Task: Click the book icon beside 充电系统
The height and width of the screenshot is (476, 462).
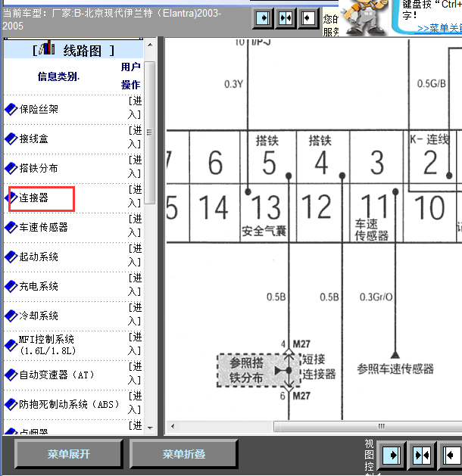Action: click(x=11, y=286)
